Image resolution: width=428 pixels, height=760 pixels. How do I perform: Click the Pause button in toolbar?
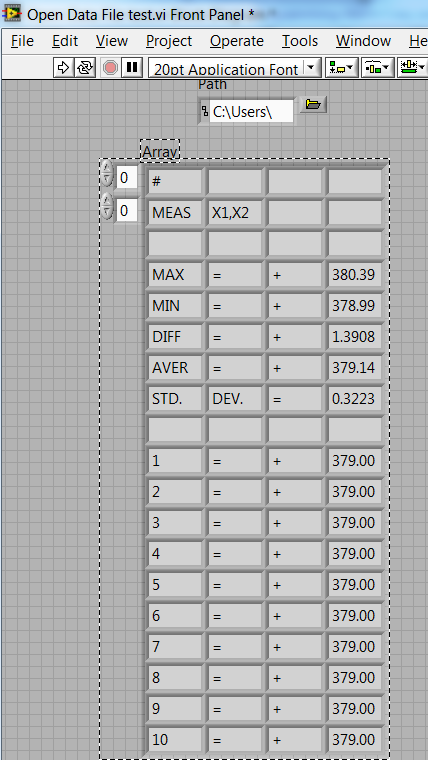click(x=131, y=67)
